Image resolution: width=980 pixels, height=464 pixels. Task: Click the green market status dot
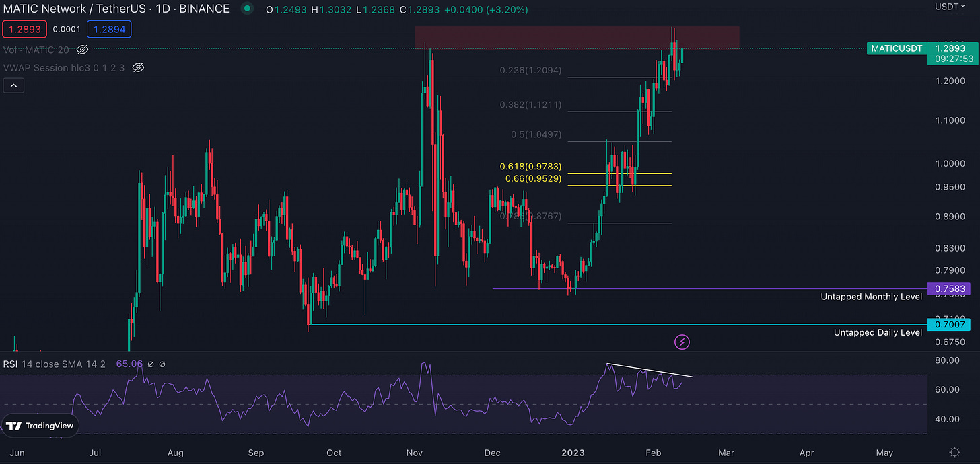(247, 9)
